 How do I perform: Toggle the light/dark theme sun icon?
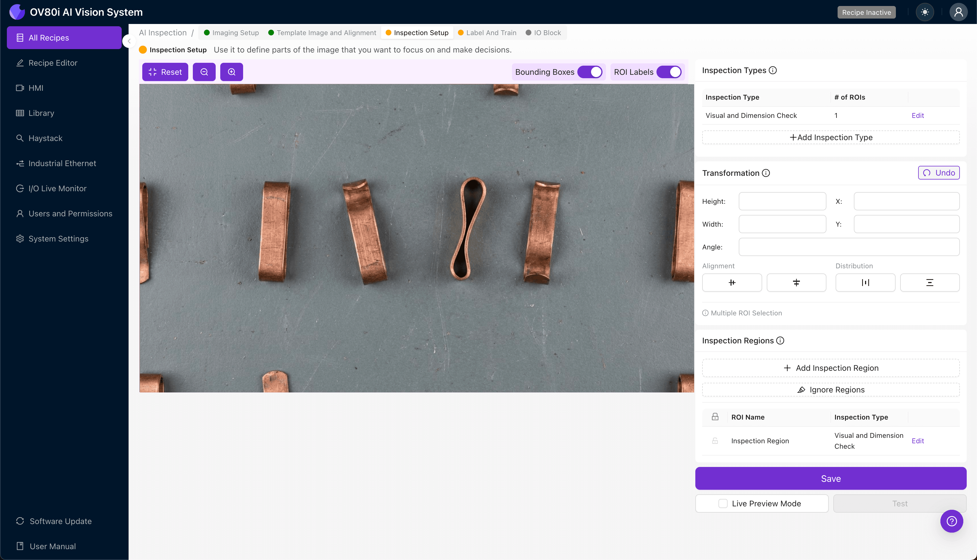(925, 12)
